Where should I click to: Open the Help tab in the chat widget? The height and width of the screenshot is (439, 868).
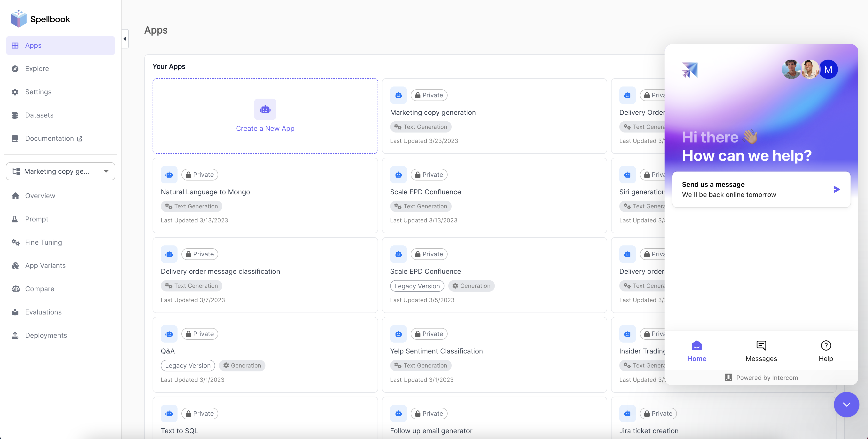pyautogui.click(x=825, y=351)
